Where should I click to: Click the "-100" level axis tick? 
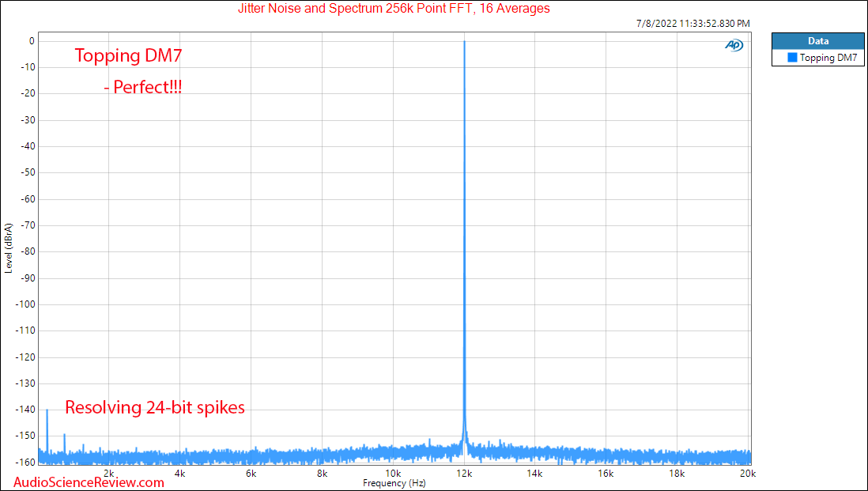point(25,304)
